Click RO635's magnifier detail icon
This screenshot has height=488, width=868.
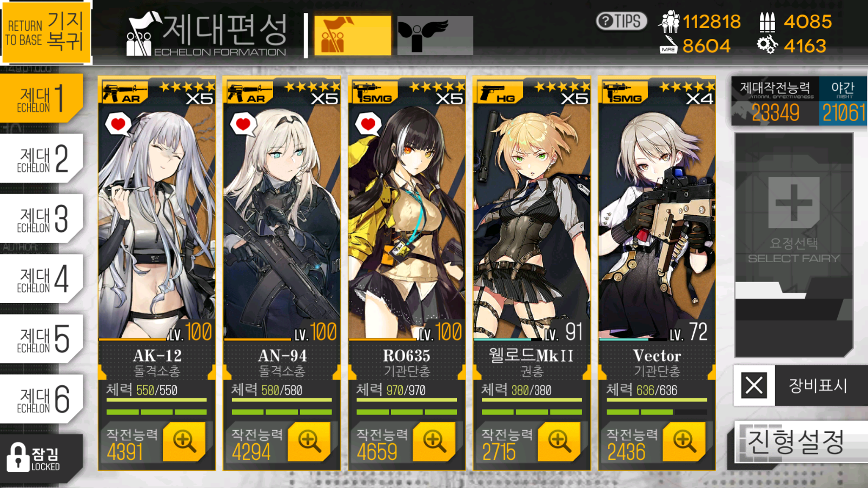(x=434, y=442)
